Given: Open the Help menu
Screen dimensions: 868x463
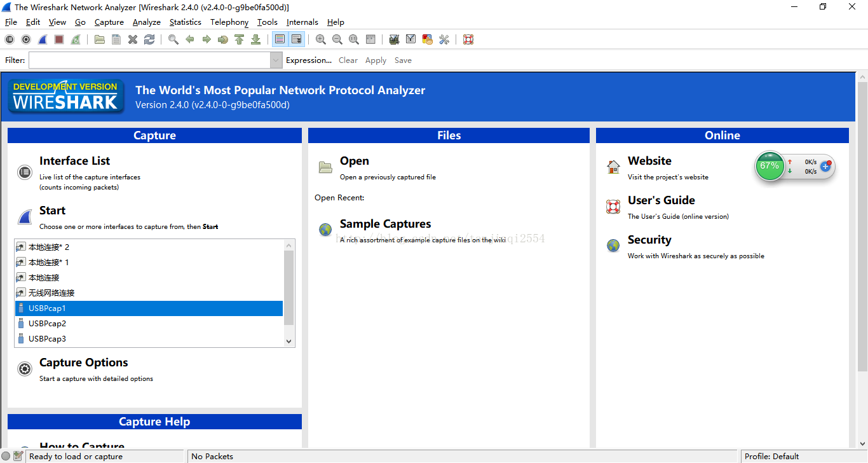Looking at the screenshot, I should pyautogui.click(x=336, y=22).
